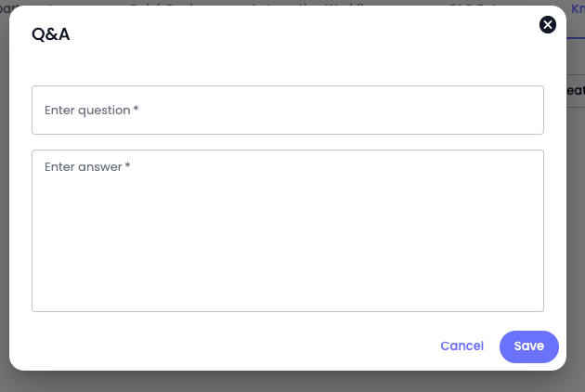Image resolution: width=585 pixels, height=392 pixels.
Task: Click the empty lower area of answer box
Action: [x=288, y=261]
